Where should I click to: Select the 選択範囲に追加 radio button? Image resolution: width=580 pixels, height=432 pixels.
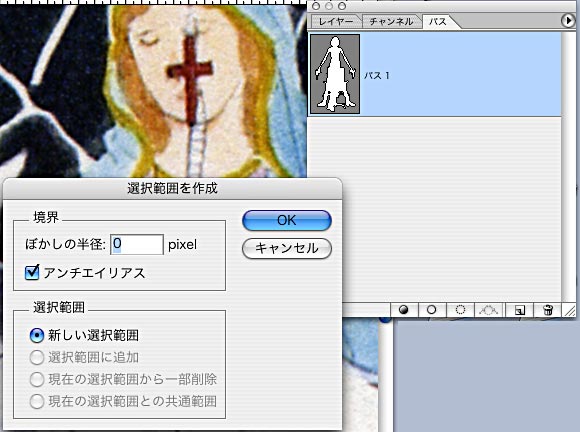click(37, 357)
